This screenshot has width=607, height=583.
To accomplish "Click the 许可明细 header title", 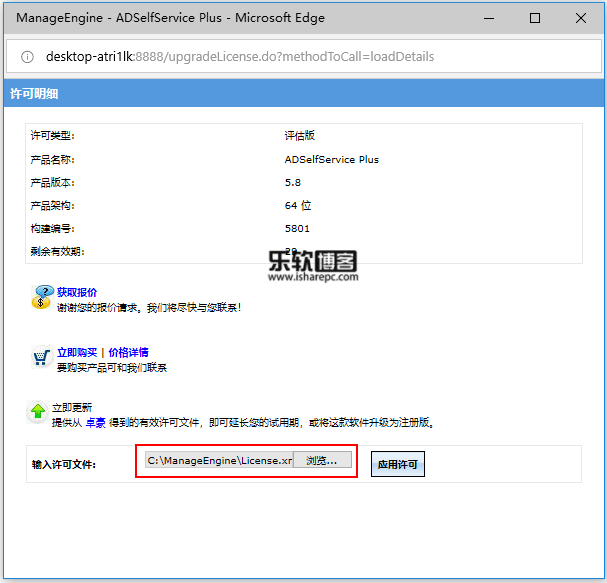I will click(34, 94).
